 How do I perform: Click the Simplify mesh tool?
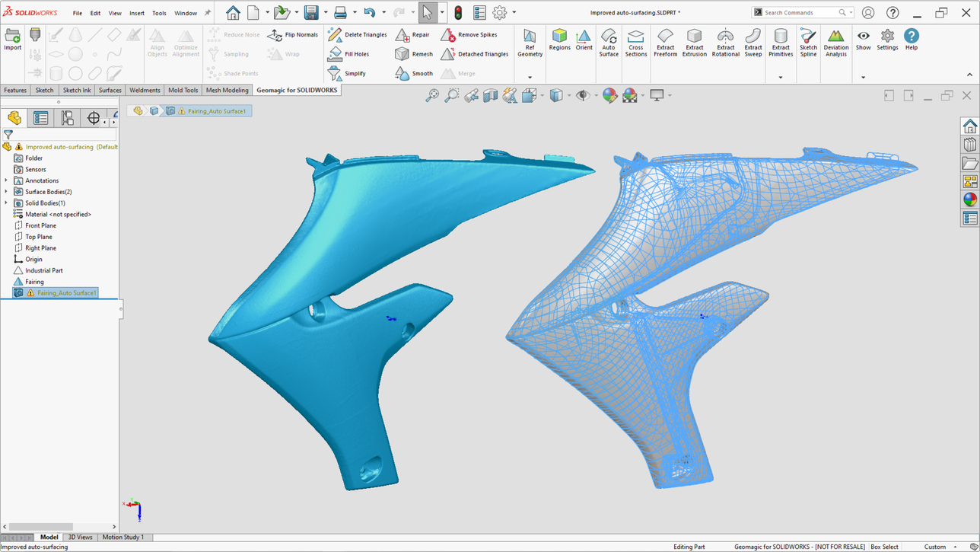tap(347, 74)
